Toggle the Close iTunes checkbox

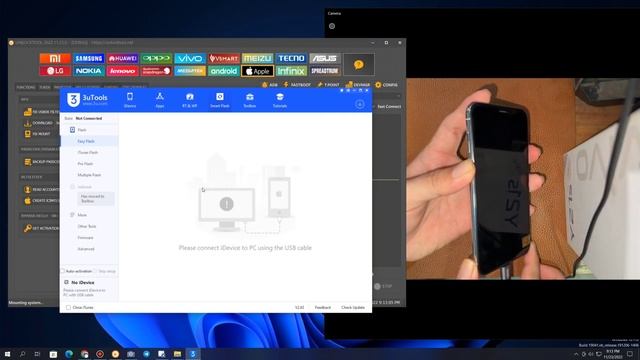tap(68, 307)
